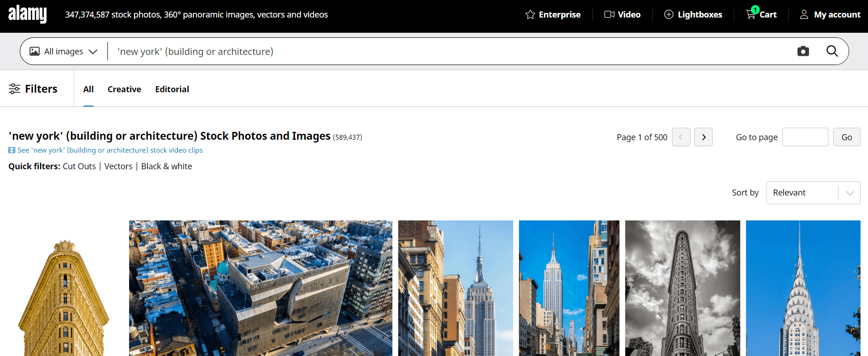Open the Enterprise page

click(x=553, y=14)
